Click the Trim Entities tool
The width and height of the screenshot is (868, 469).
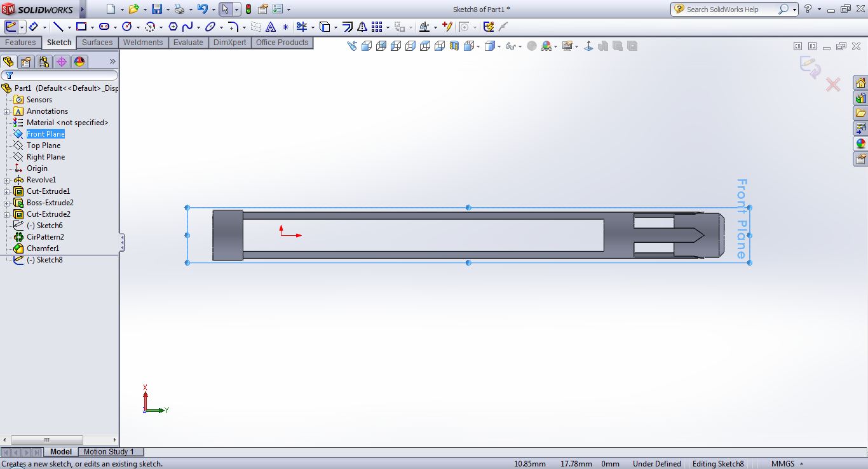[x=301, y=27]
